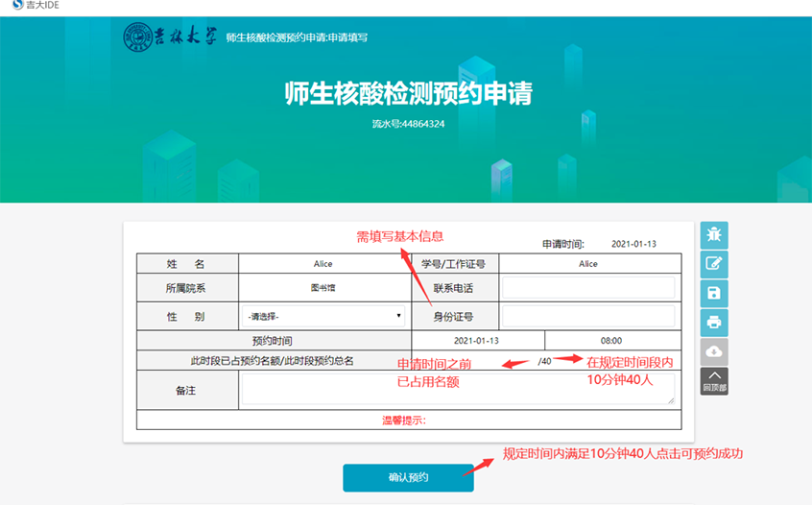
Task: Click the 姓名 label cell
Action: click(186, 264)
